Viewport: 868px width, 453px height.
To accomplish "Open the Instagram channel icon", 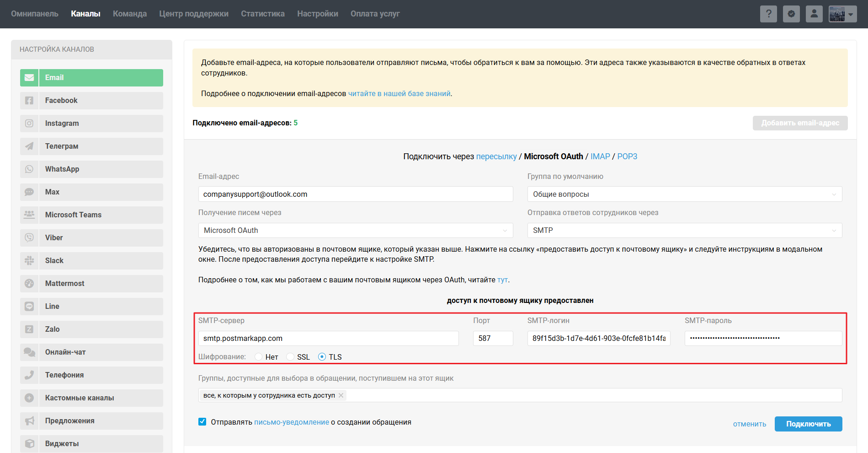I will coord(29,124).
